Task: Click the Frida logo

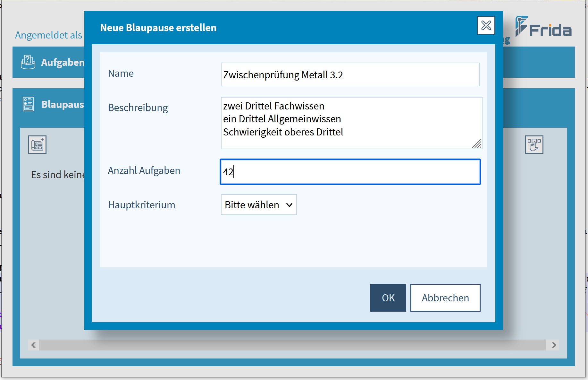Action: (x=543, y=27)
